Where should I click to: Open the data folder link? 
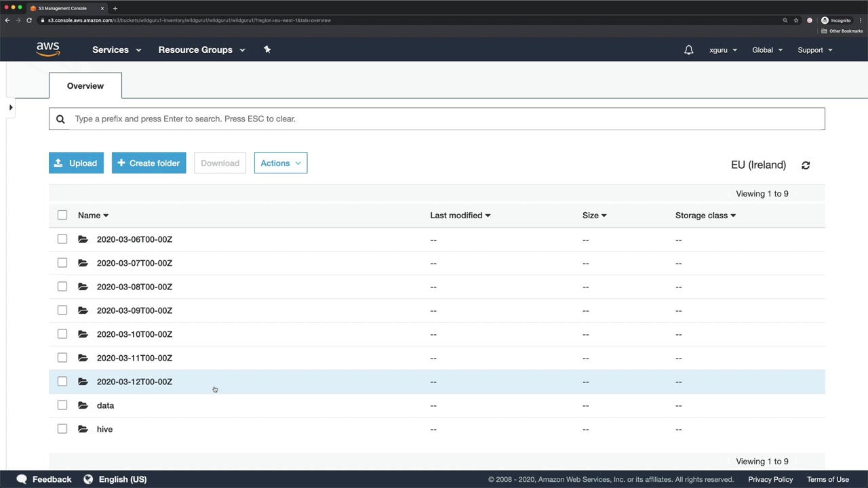(105, 405)
